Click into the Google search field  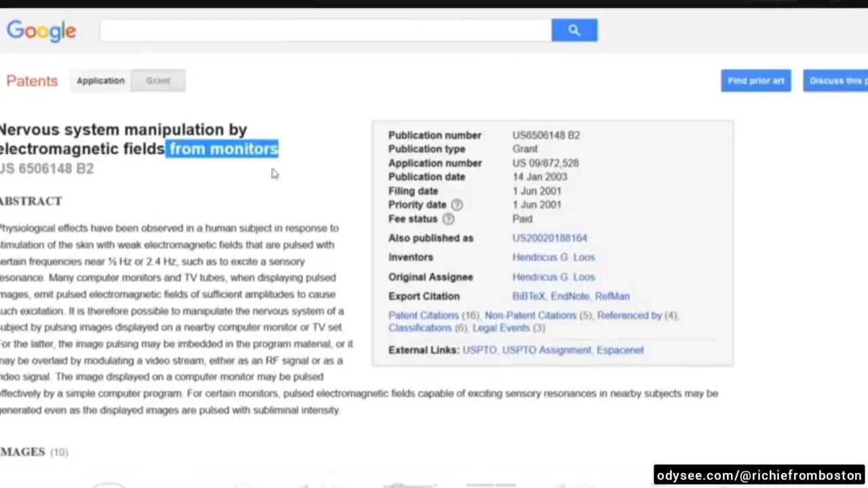[325, 30]
